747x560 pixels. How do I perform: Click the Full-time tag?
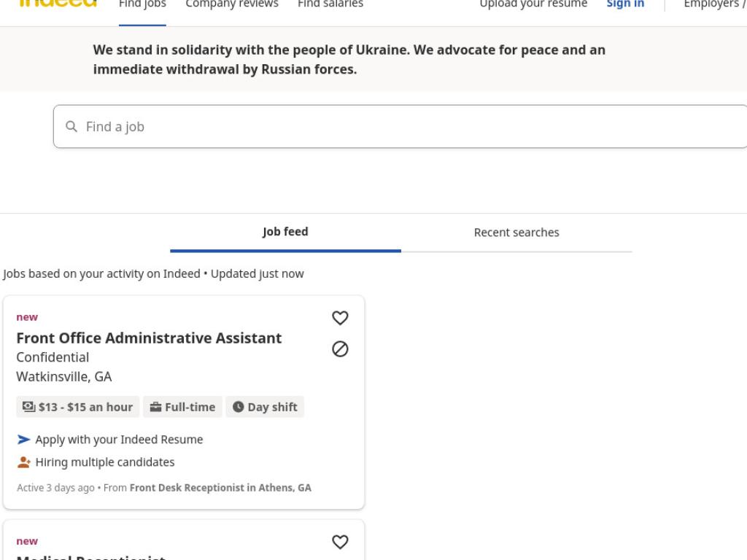[x=182, y=407]
